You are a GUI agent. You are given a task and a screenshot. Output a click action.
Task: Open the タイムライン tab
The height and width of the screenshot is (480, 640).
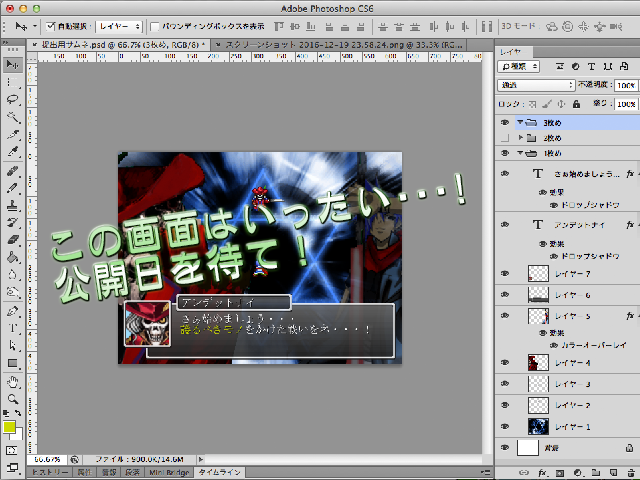click(219, 472)
